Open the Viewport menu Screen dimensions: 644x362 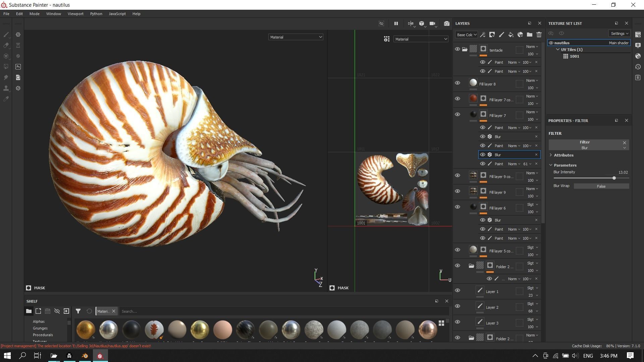tap(75, 14)
